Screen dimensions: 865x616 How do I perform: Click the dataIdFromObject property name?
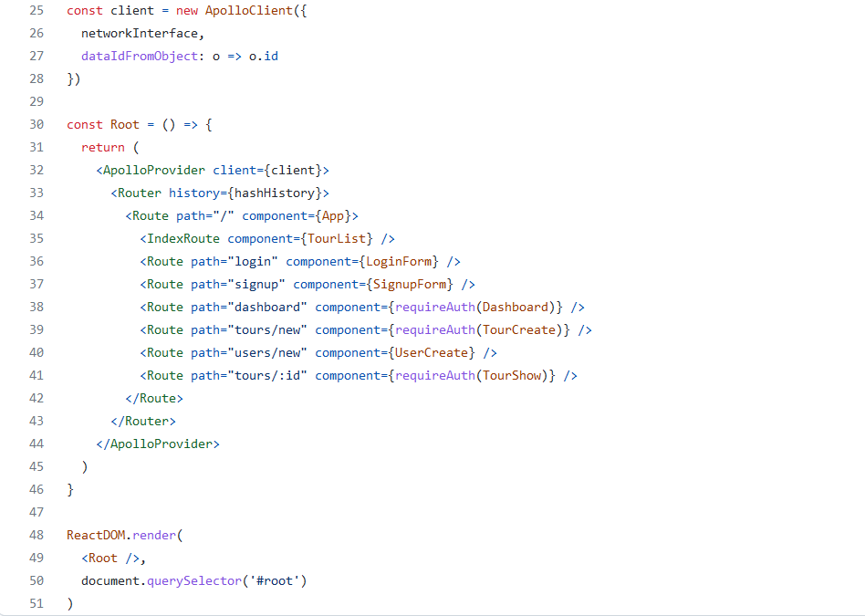139,56
